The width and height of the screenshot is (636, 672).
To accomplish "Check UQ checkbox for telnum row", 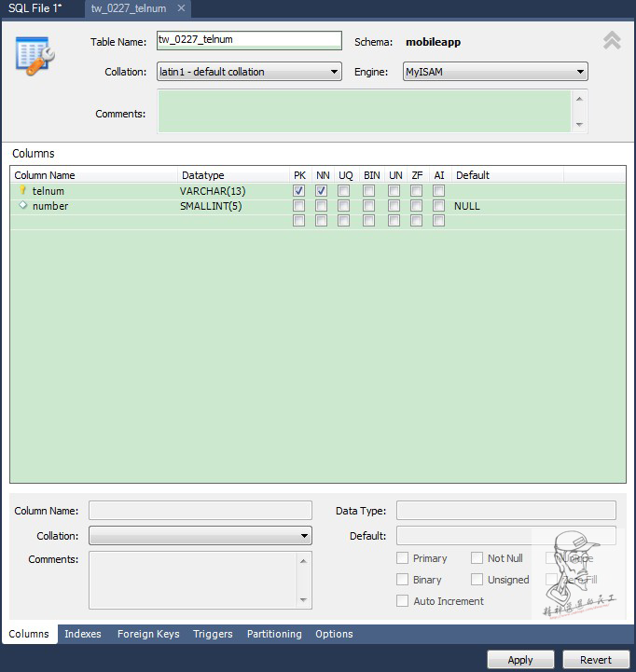I will point(343,191).
